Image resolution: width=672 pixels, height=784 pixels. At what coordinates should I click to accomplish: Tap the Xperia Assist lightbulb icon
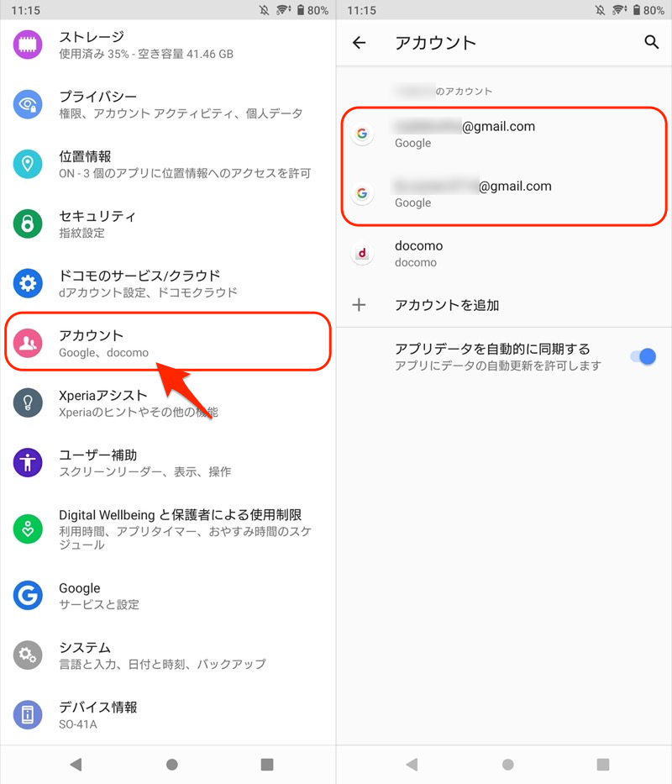[x=28, y=403]
